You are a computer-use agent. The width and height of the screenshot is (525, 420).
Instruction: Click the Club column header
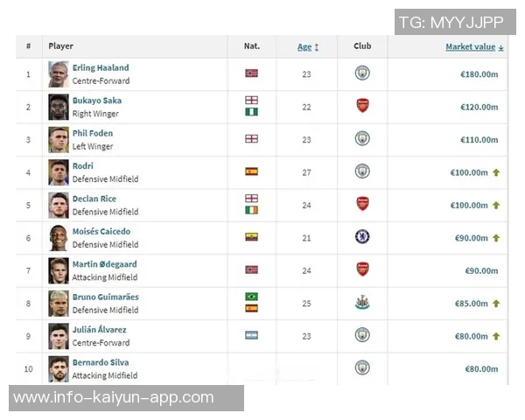pos(362,46)
